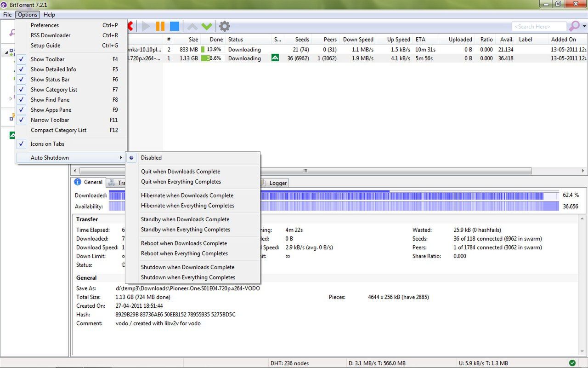Toggle the Show Detailed Info option
The image size is (588, 368).
coord(71,69)
